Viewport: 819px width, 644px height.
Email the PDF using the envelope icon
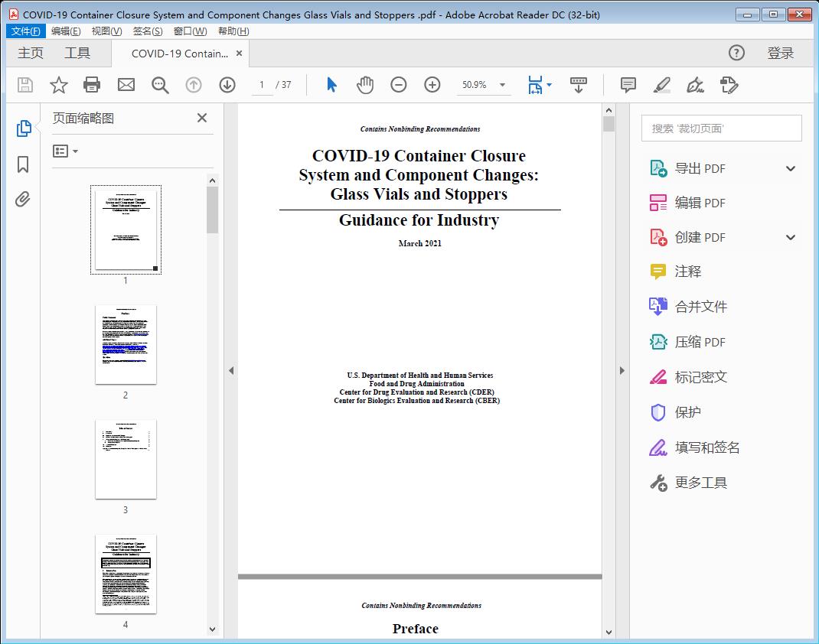[x=126, y=85]
